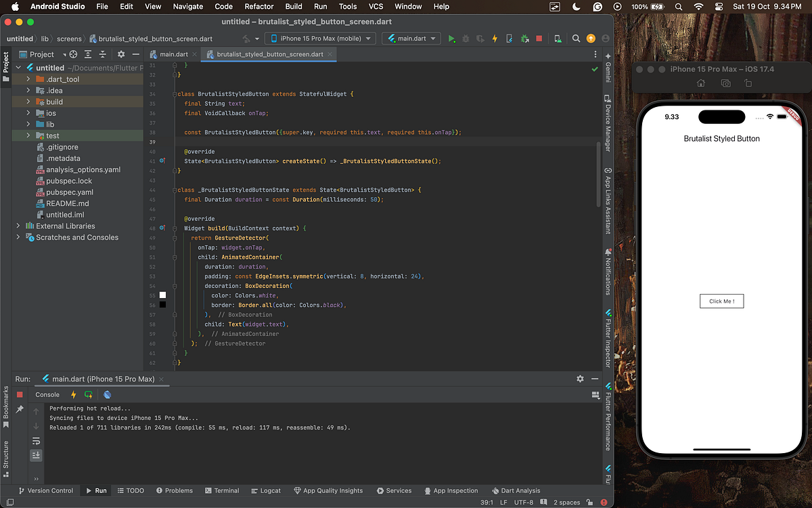Trigger Flutter hot reload with the lightning bolt
This screenshot has width=812, height=508.
(495, 39)
